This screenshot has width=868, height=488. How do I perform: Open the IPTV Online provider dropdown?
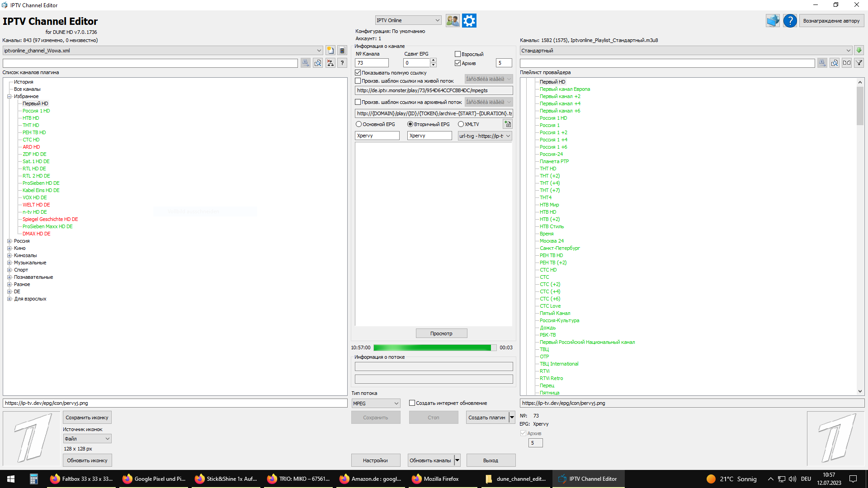tap(408, 20)
